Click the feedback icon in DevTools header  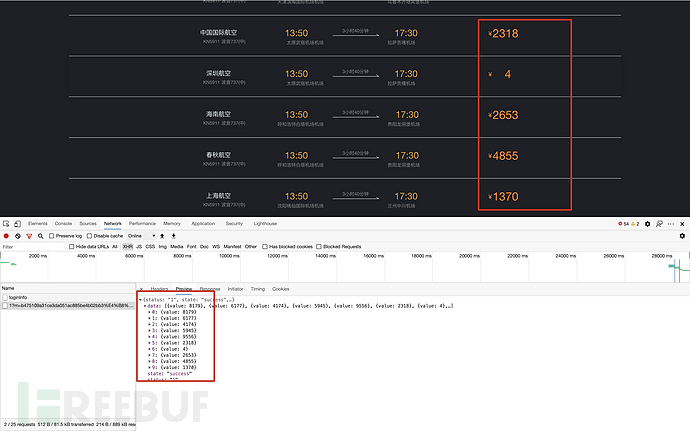pos(659,224)
